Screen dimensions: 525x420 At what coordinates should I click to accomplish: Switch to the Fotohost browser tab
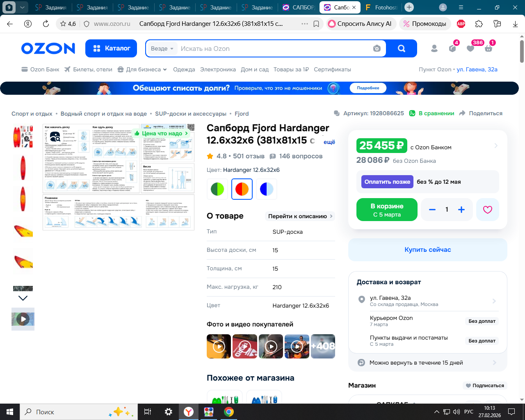381,7
